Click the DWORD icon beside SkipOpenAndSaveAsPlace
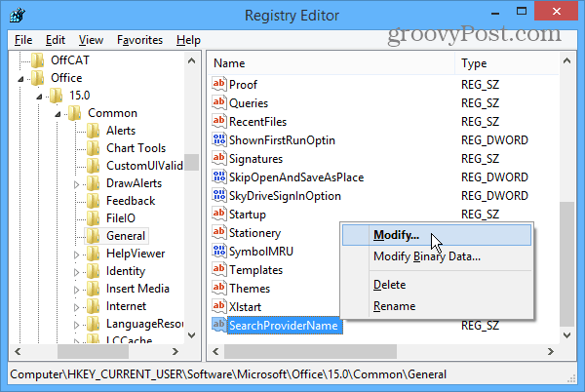The width and height of the screenshot is (585, 392). coord(219,176)
